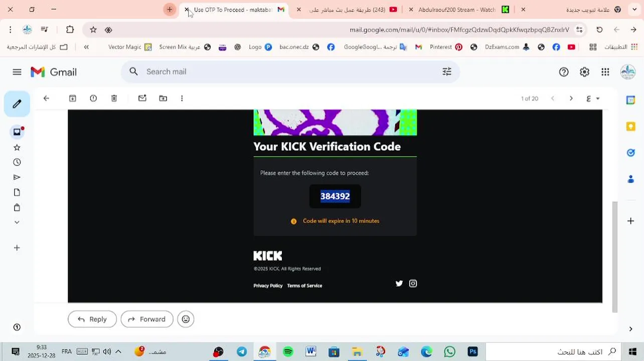Open Google account avatar

pyautogui.click(x=628, y=72)
